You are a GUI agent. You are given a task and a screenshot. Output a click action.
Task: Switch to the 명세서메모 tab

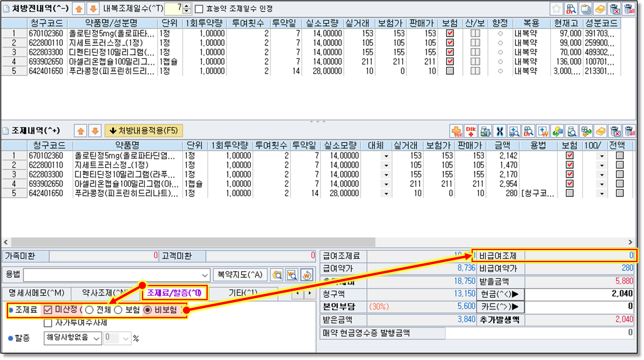36,293
